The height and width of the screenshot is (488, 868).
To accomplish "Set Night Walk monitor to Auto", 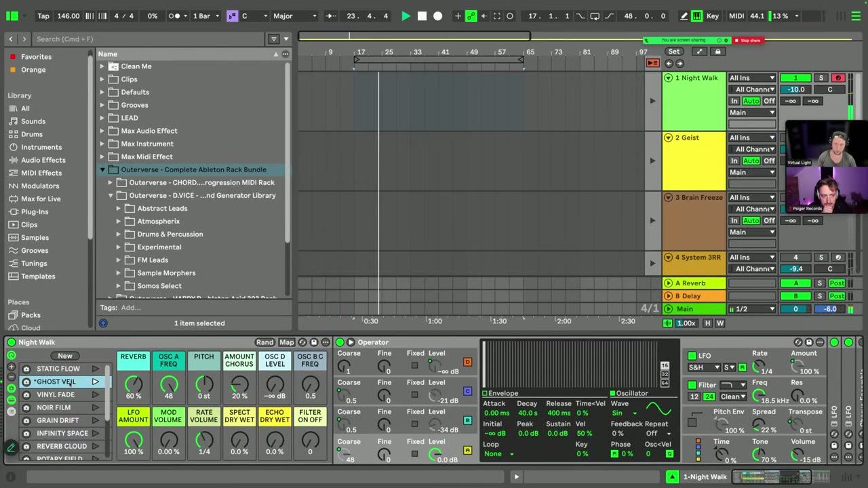I will [x=751, y=101].
